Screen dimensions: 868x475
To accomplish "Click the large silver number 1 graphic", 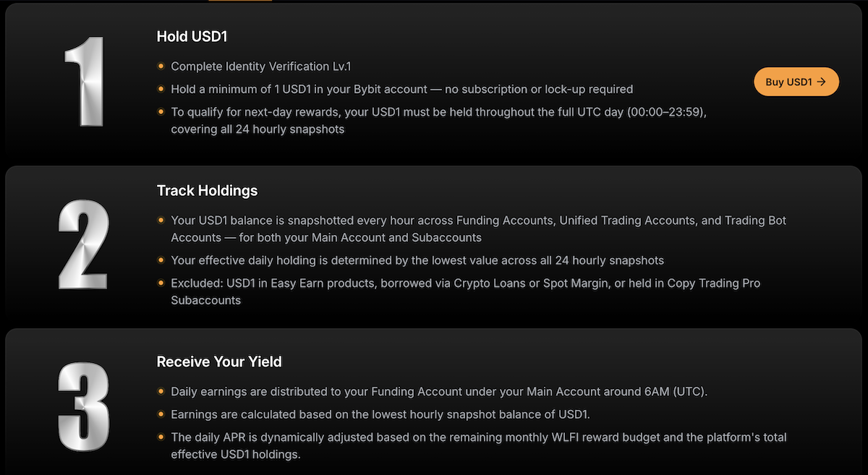I will (x=84, y=80).
